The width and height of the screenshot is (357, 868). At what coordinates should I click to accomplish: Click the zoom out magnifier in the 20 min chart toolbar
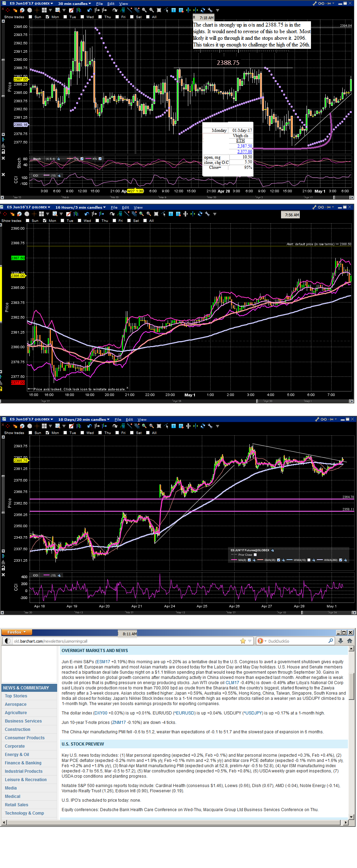click(x=151, y=426)
